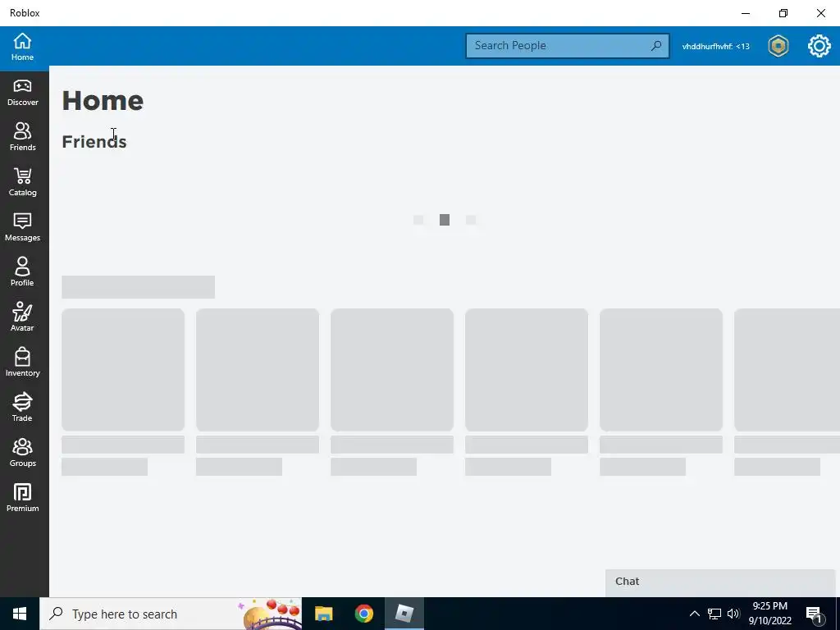Open the network status tray icon
Viewport: 840px width, 630px height.
click(714, 614)
